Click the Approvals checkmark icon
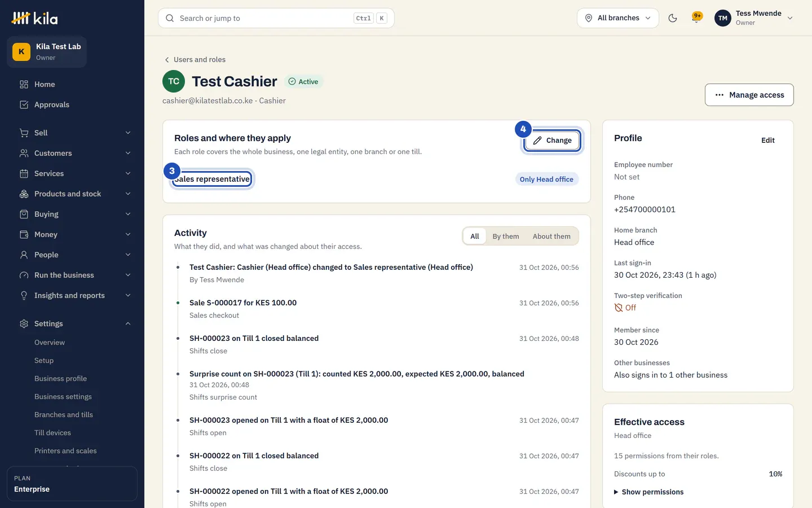Screen dimensions: 812x508 pyautogui.click(x=24, y=104)
